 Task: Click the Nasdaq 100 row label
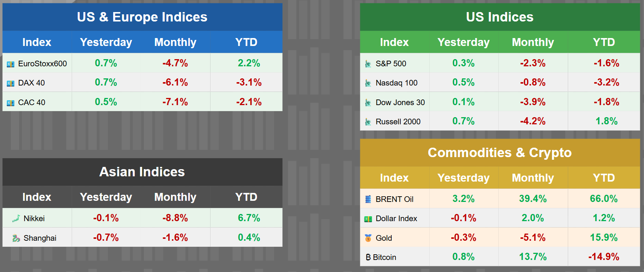397,83
